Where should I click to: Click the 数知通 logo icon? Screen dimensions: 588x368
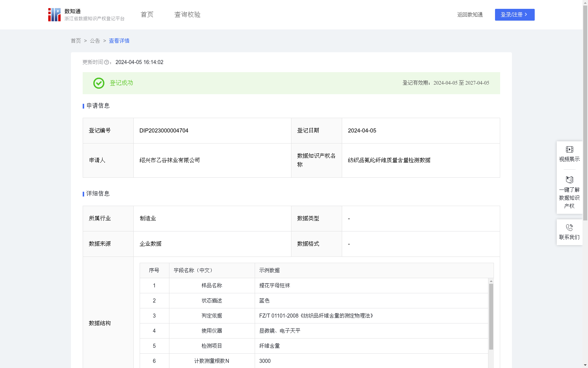(54, 15)
